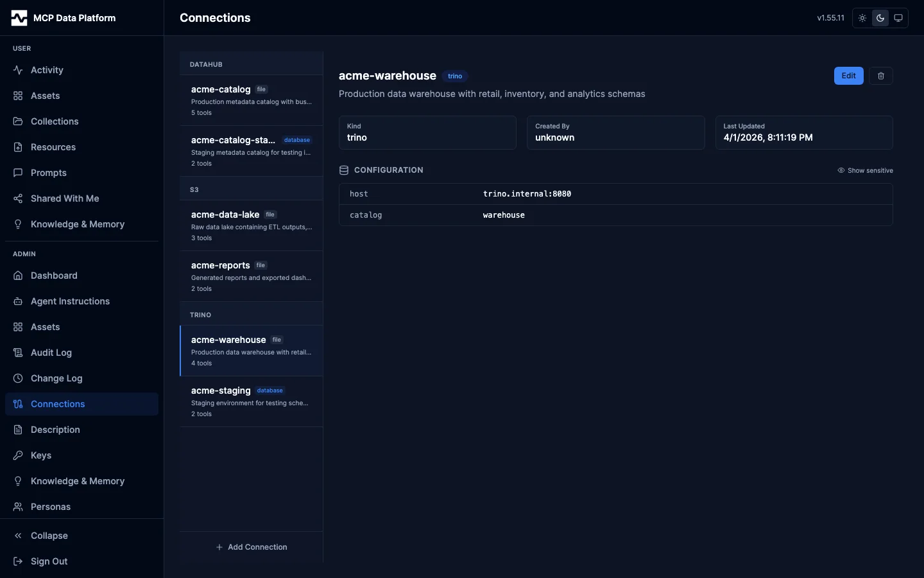Screen dimensions: 924x578
Task: Click the Edit button
Action: pyautogui.click(x=848, y=76)
